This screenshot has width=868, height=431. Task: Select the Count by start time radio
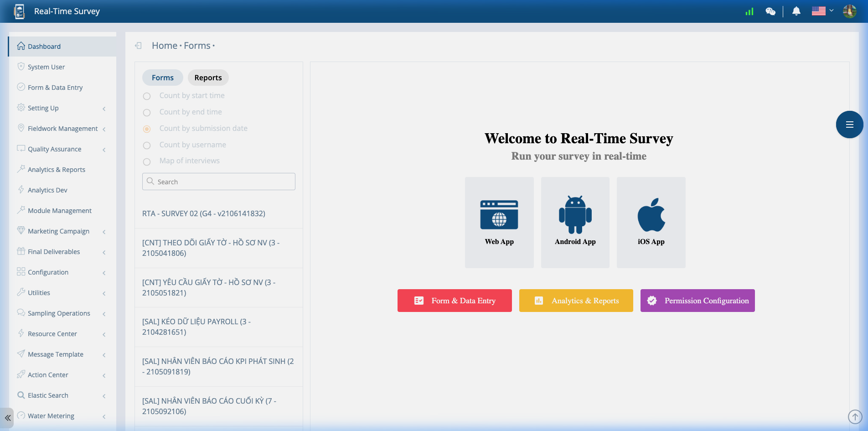pos(147,96)
